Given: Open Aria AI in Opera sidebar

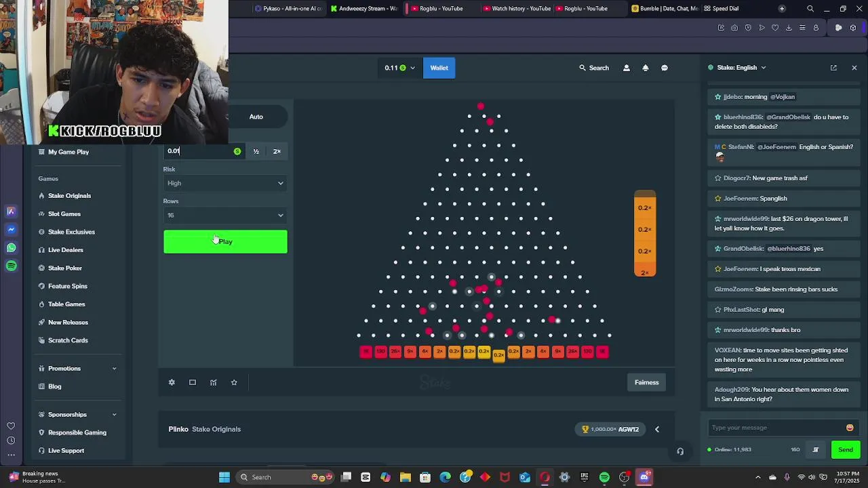Looking at the screenshot, I should (11, 211).
